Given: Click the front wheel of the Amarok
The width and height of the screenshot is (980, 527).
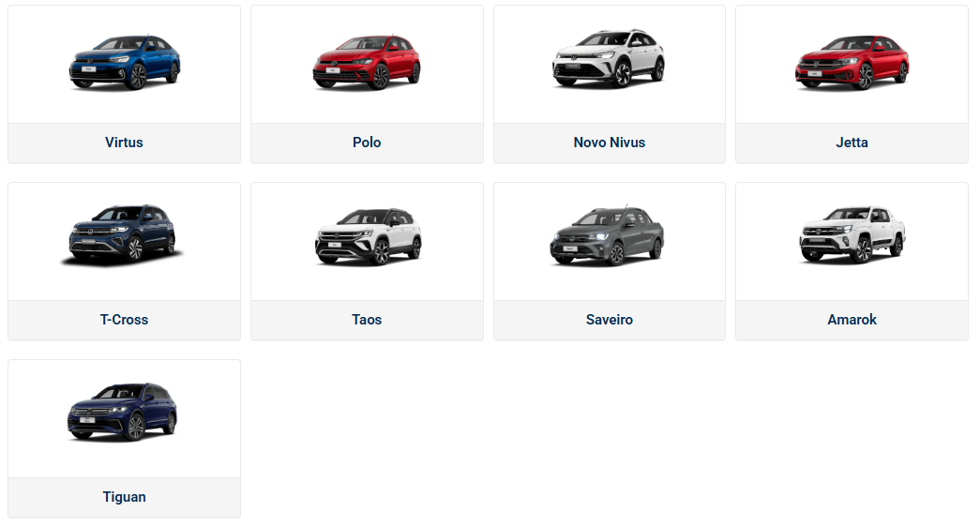Looking at the screenshot, I should click(x=863, y=249).
